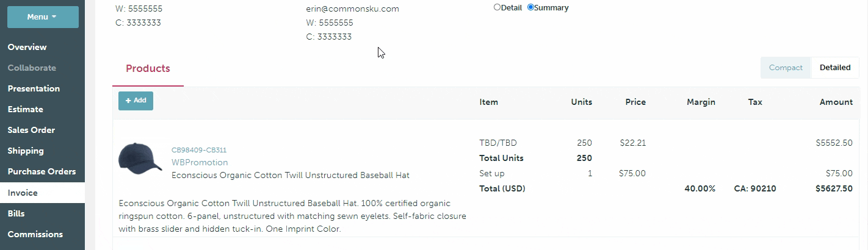Navigate to Commissions page

pyautogui.click(x=35, y=234)
